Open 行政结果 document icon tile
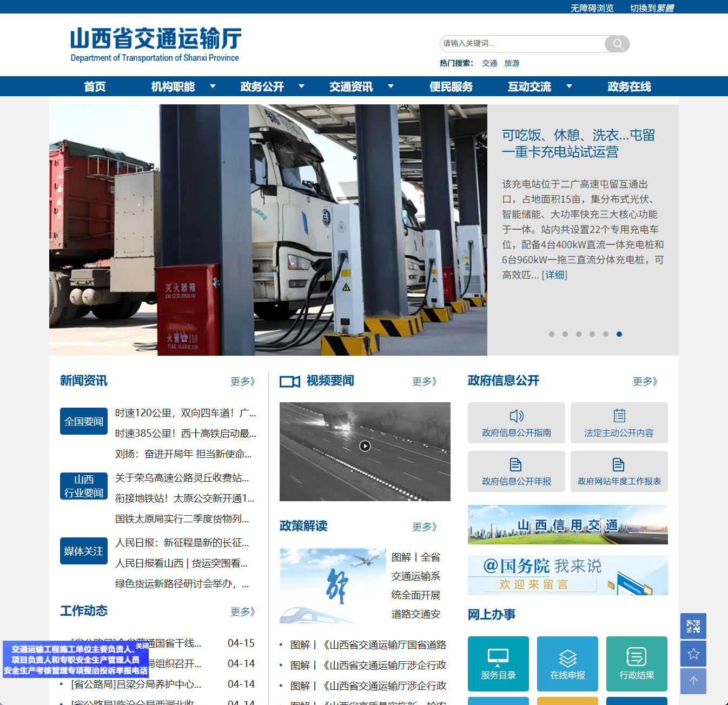728x705 pixels. pos(637,663)
